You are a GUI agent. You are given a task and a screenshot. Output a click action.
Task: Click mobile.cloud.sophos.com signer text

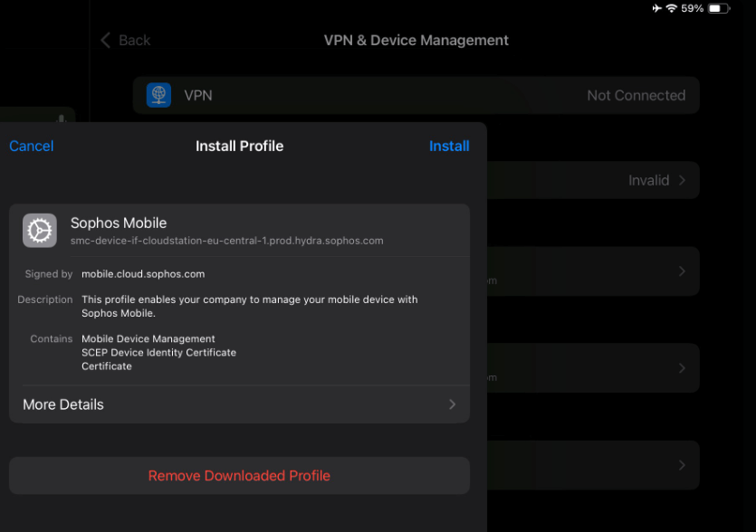click(x=143, y=274)
